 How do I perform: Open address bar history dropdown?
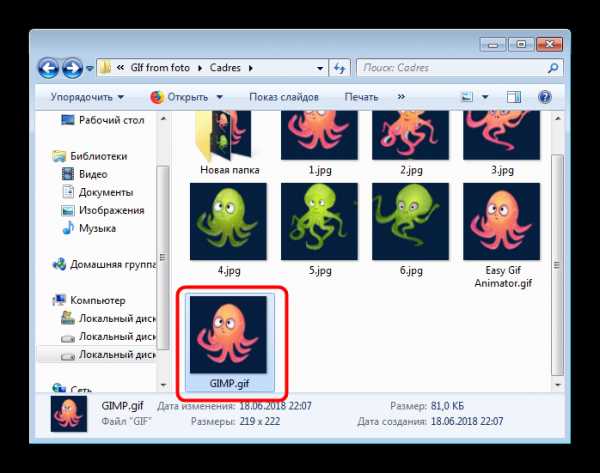320,68
